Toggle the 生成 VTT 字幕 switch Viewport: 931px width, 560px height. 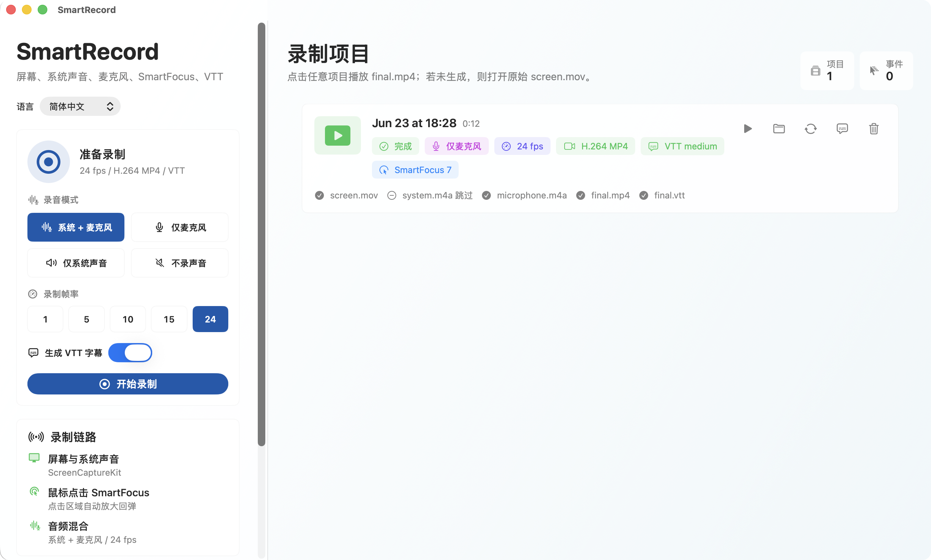pos(130,353)
